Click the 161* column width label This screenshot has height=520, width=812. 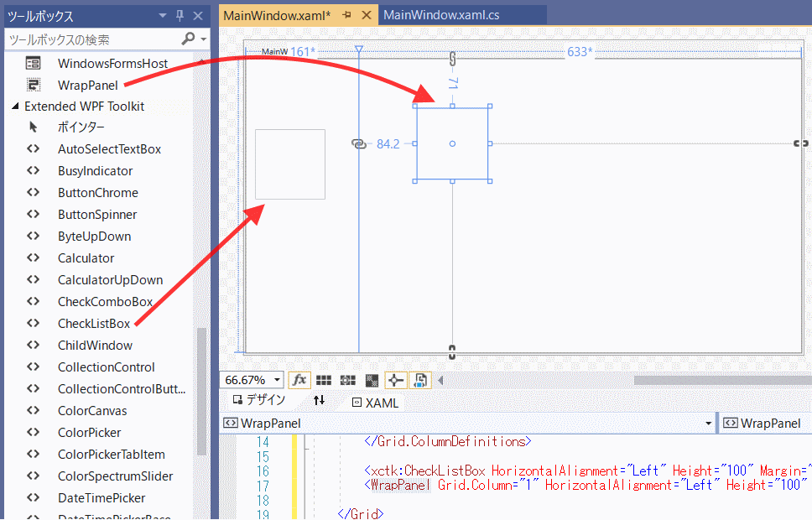(x=303, y=52)
